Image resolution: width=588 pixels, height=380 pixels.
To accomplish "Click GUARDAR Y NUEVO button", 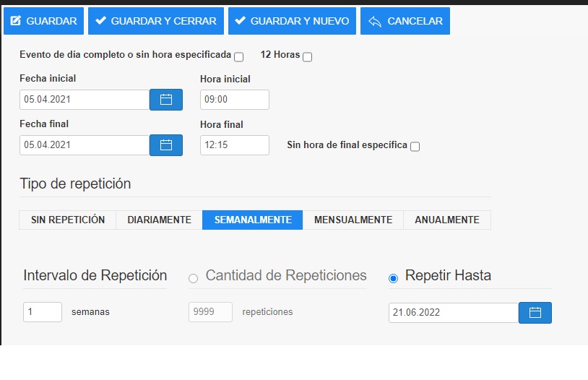I will (292, 21).
